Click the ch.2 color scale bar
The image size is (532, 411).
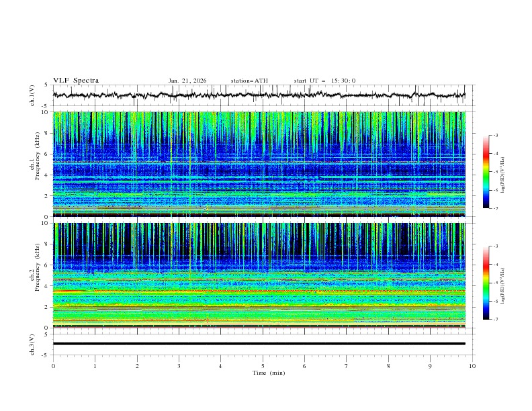486,283
